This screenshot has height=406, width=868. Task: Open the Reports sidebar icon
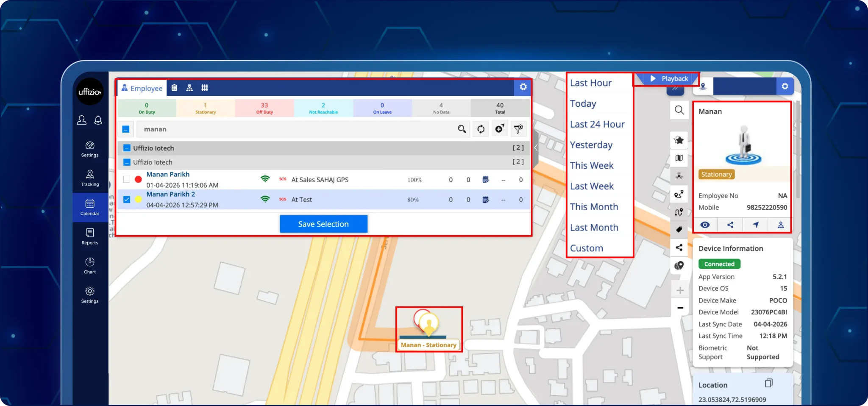pos(90,236)
